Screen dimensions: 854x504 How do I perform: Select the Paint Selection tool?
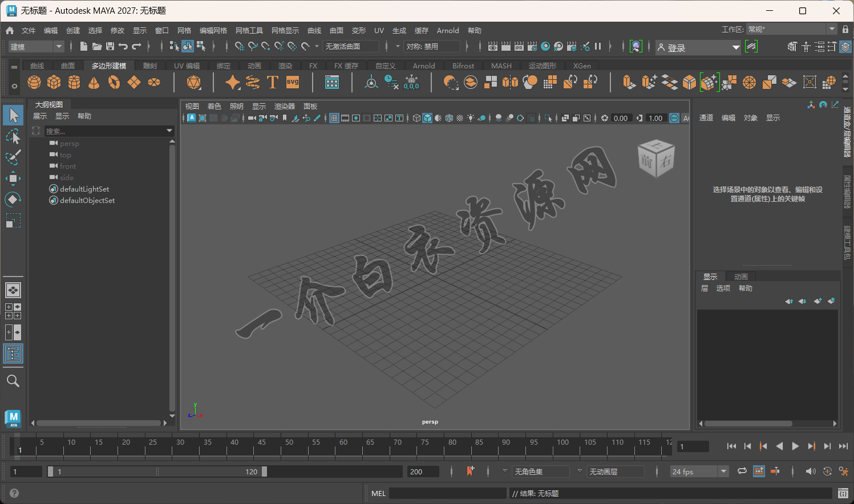pos(13,157)
